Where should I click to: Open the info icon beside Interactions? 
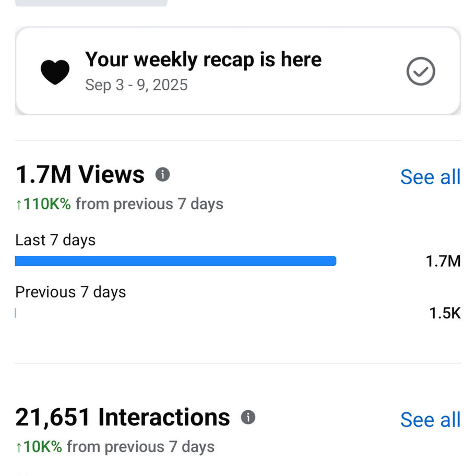point(248,417)
